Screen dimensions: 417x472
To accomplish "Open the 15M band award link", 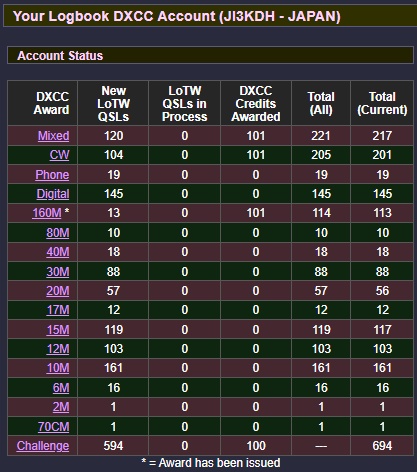I will click(x=58, y=330).
